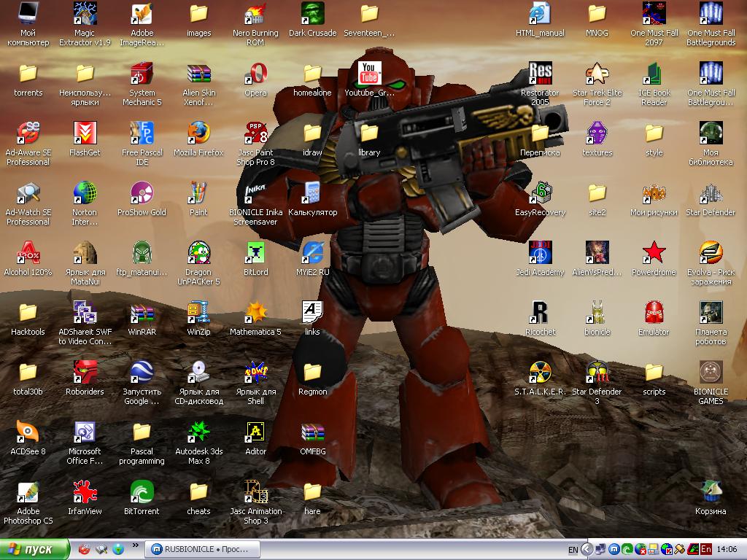747x560 pixels.
Task: Launch the ProShow Gold shortcut
Action: [x=142, y=192]
